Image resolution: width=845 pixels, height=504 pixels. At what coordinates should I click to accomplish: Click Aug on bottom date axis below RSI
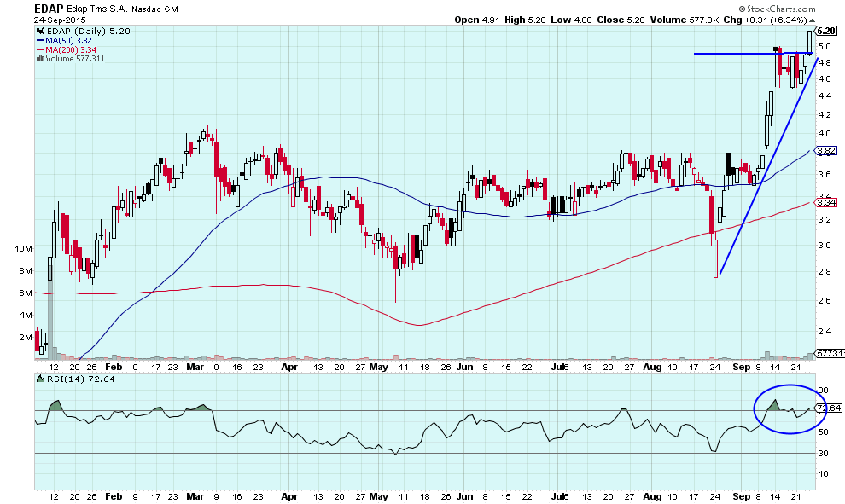coord(653,496)
